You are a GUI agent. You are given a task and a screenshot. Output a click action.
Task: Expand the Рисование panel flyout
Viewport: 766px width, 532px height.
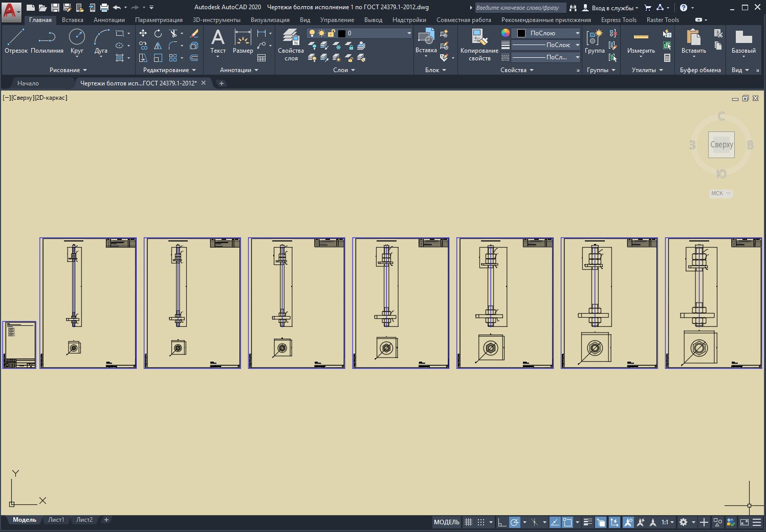tap(68, 70)
